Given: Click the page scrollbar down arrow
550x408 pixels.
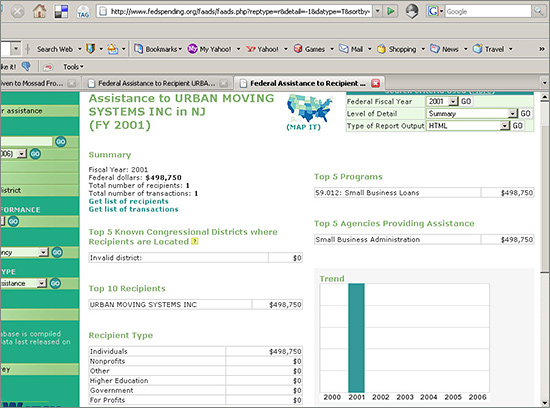Looking at the screenshot, I should coord(544,403).
